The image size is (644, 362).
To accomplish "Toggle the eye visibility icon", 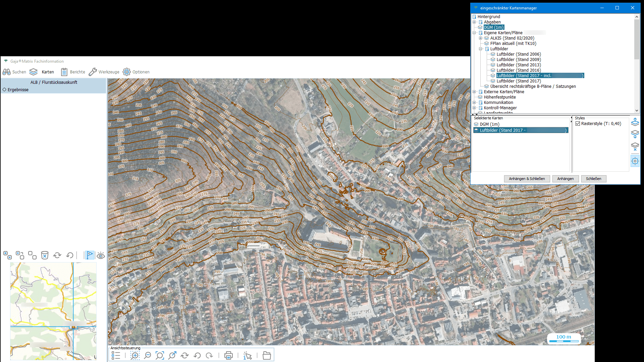I will click(101, 256).
